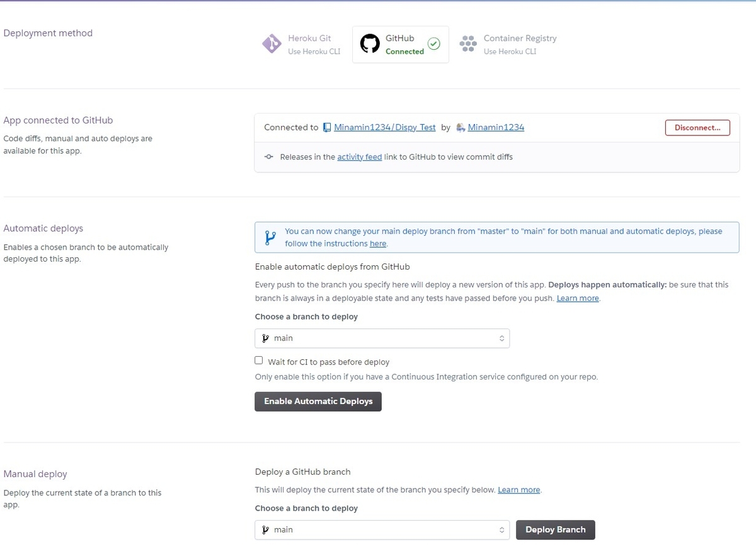Screen dimensions: 756x549
Task: Select Container Registry deployment method
Action: (508, 44)
